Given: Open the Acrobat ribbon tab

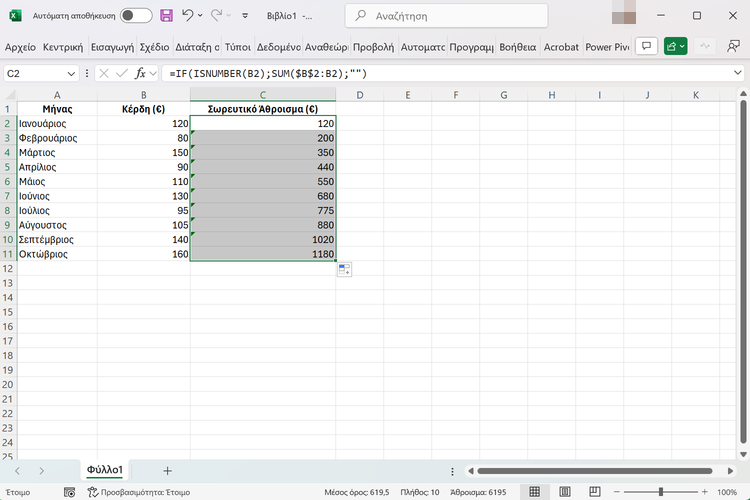Looking at the screenshot, I should point(561,47).
